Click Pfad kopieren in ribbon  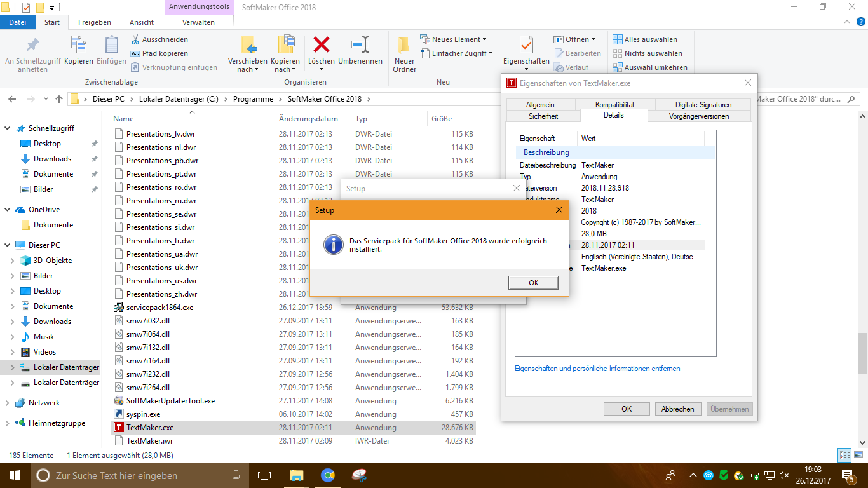point(159,53)
